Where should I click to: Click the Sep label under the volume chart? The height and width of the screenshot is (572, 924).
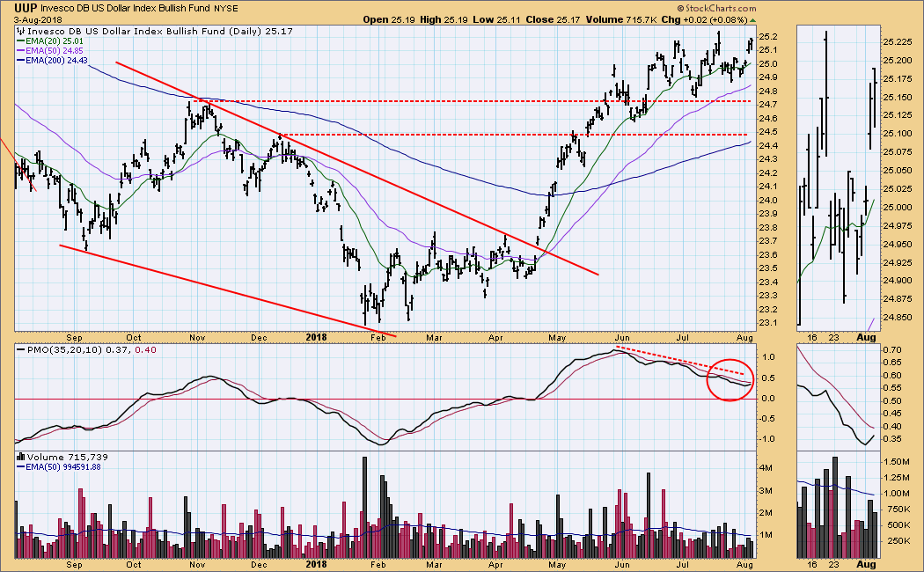tap(74, 564)
